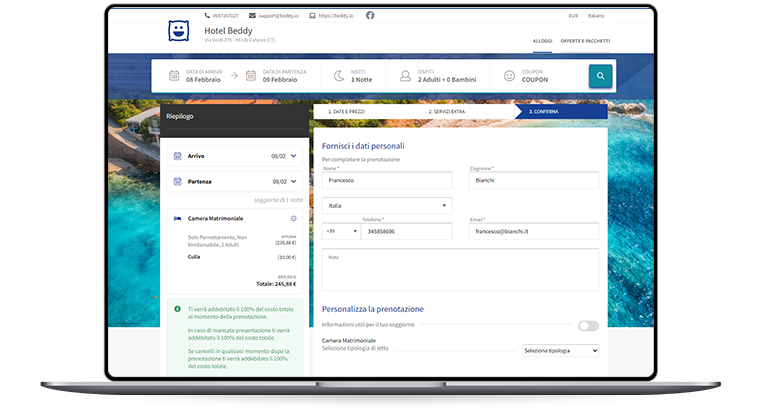Click the Nome field containing Francesco
760x410 pixels.
coord(387,180)
